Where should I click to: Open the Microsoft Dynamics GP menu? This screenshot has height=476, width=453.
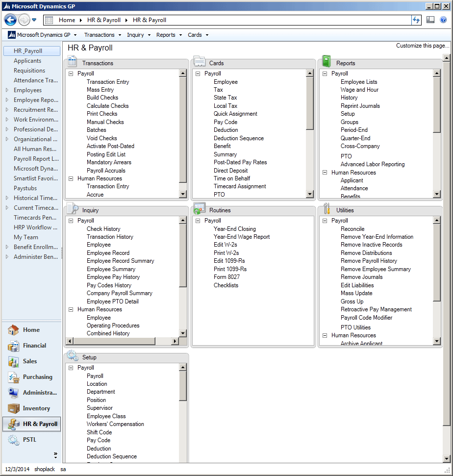tap(42, 35)
